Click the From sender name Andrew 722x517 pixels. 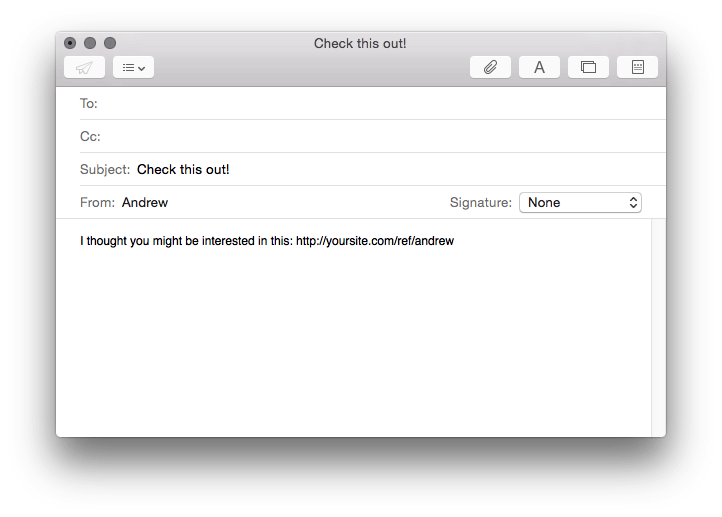(145, 203)
